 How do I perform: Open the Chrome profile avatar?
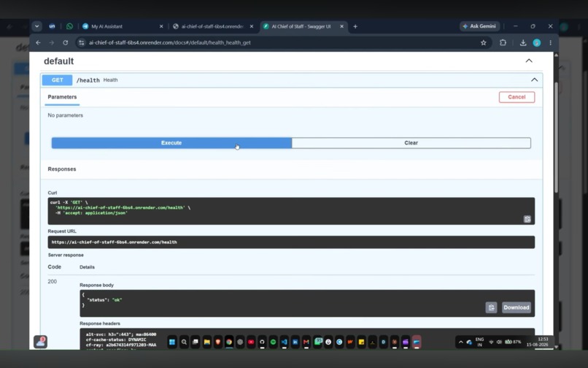(537, 43)
